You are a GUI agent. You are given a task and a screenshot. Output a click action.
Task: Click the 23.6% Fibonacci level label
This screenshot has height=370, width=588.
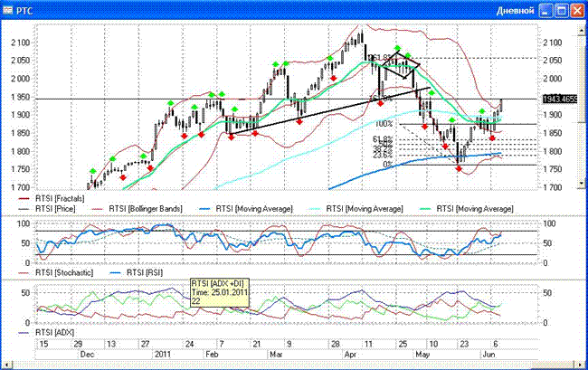click(x=383, y=156)
